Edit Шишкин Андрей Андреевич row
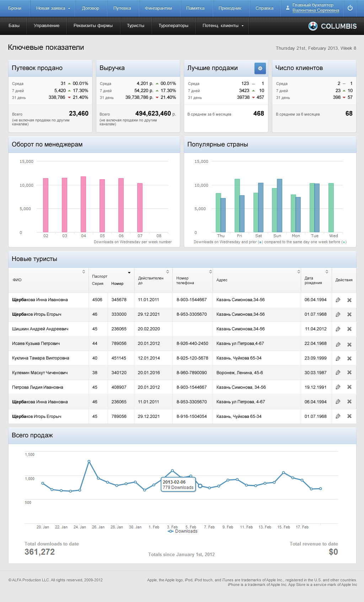Screen dimensions: 364x602 pyautogui.click(x=338, y=329)
